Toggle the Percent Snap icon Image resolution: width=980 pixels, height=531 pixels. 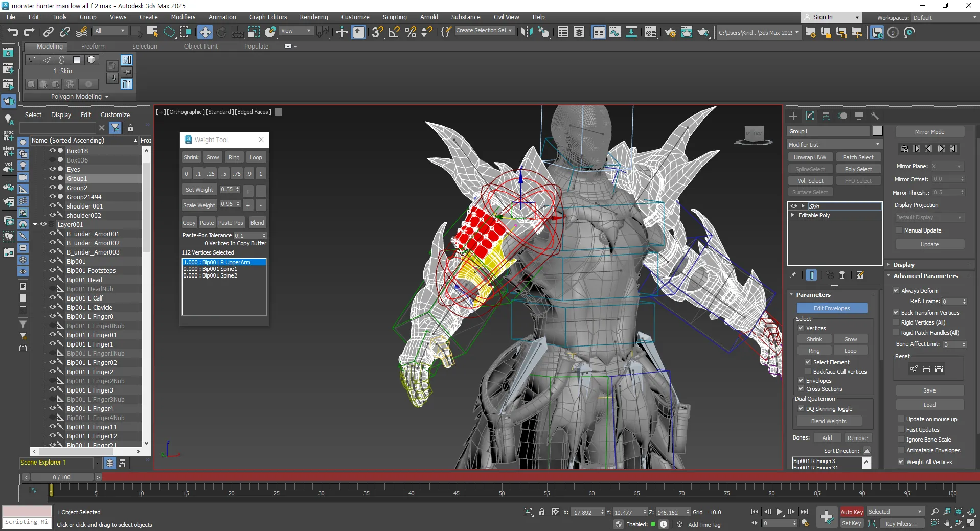click(410, 32)
